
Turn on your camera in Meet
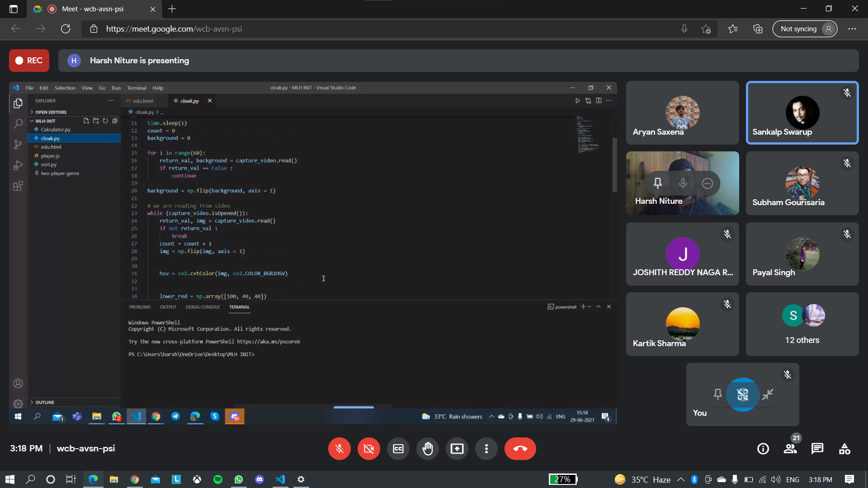pyautogui.click(x=368, y=449)
